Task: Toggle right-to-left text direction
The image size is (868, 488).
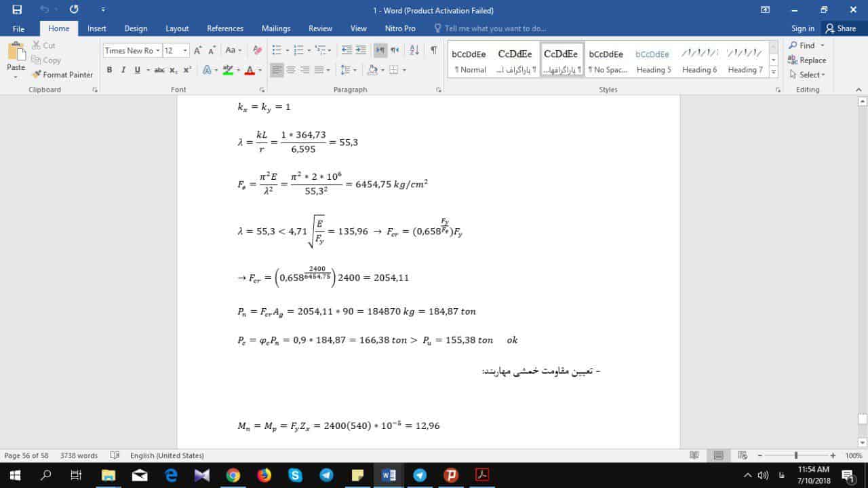Action: pyautogui.click(x=395, y=50)
